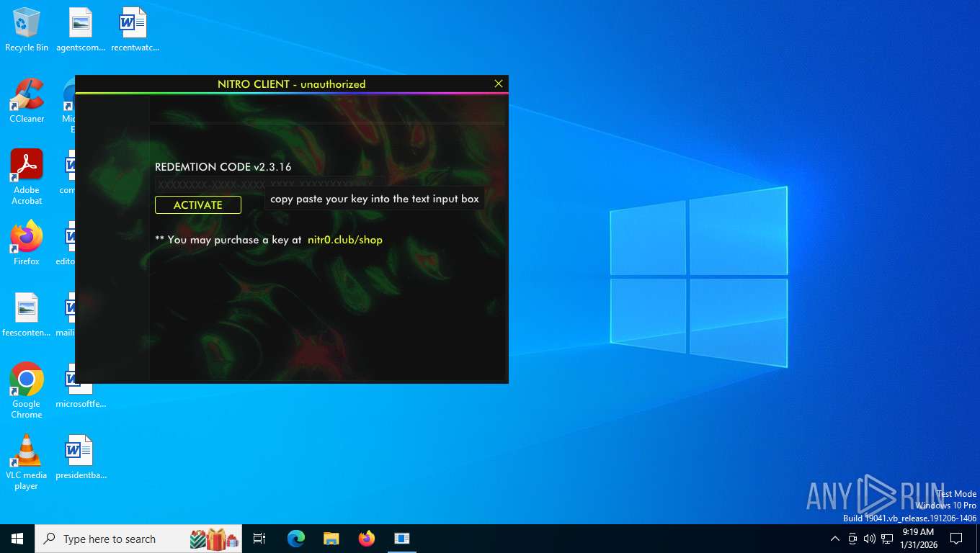The image size is (980, 553).
Task: Select the microsoftfe Word document icon
Action: click(x=81, y=386)
